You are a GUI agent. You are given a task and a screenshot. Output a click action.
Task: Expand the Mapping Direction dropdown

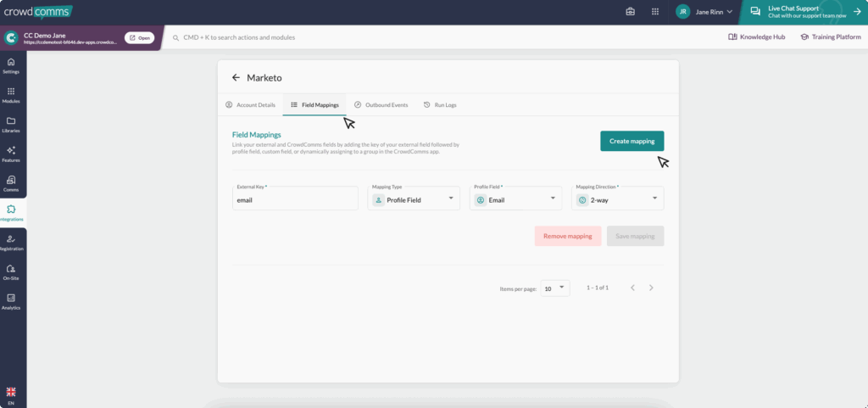click(618, 200)
